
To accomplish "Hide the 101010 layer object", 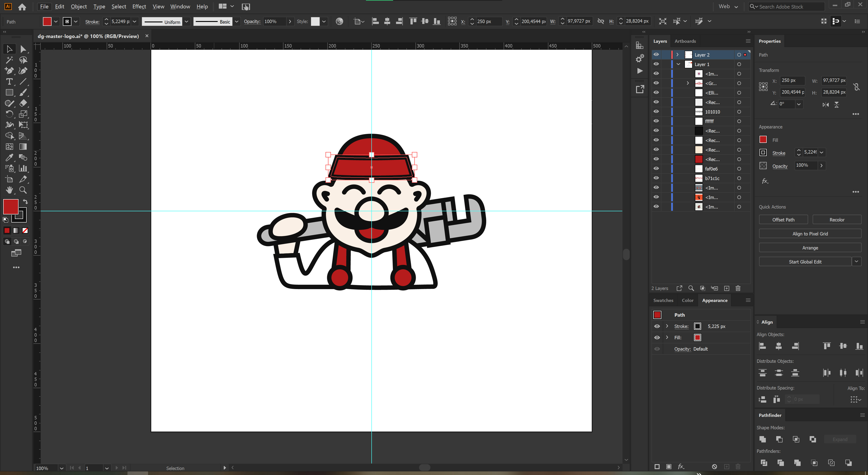I will tap(656, 112).
